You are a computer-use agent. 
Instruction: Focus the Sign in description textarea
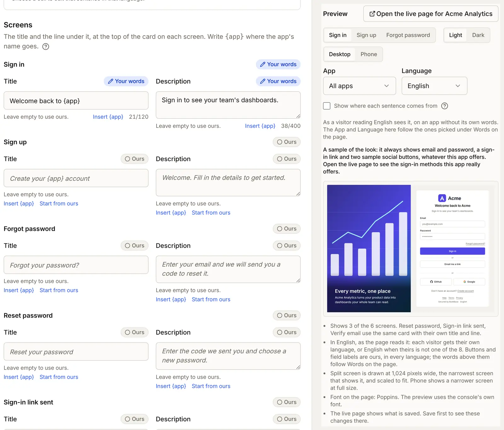(228, 105)
